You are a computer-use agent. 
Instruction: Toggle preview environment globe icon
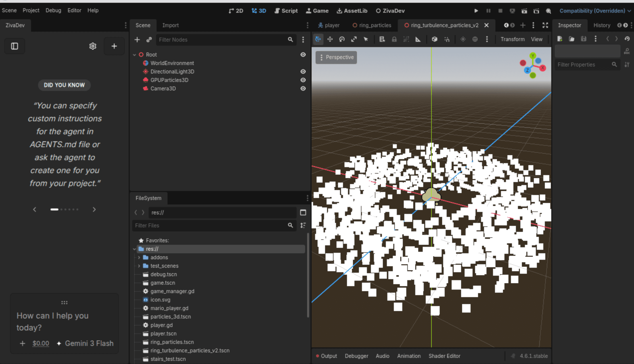click(475, 39)
